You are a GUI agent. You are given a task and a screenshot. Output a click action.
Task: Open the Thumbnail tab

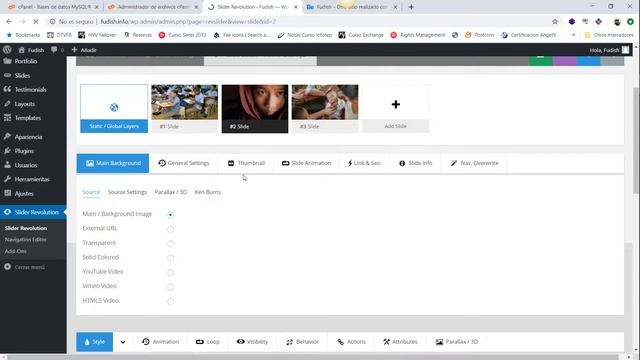[x=246, y=163]
